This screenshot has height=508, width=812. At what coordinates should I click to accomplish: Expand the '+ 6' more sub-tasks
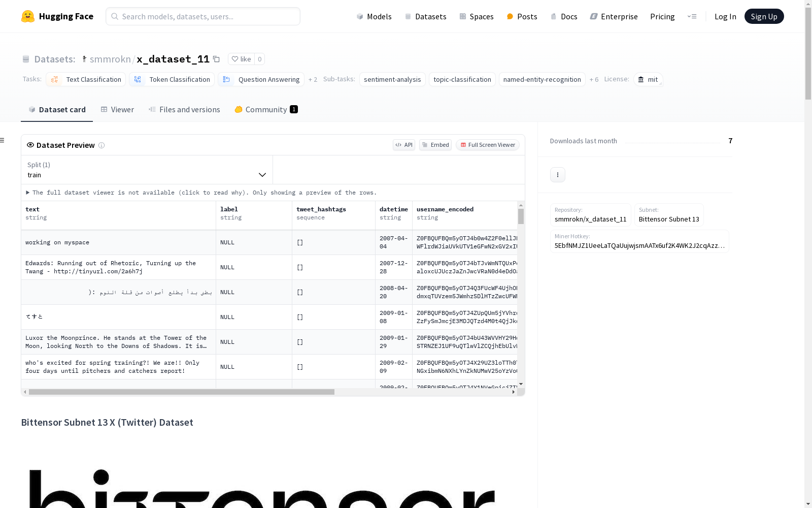[594, 79]
